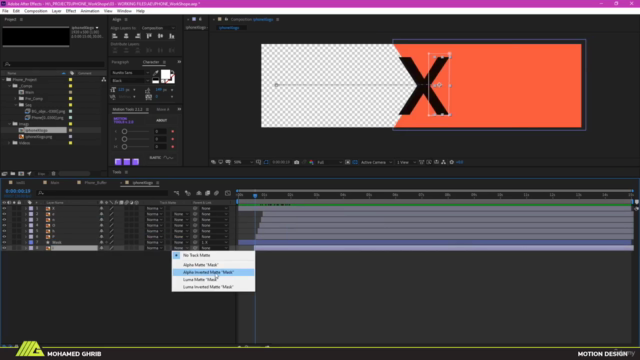Viewport: 640px width, 360px height.
Task: Click the first purple anchor button in Motion Tools
Action: (118, 162)
